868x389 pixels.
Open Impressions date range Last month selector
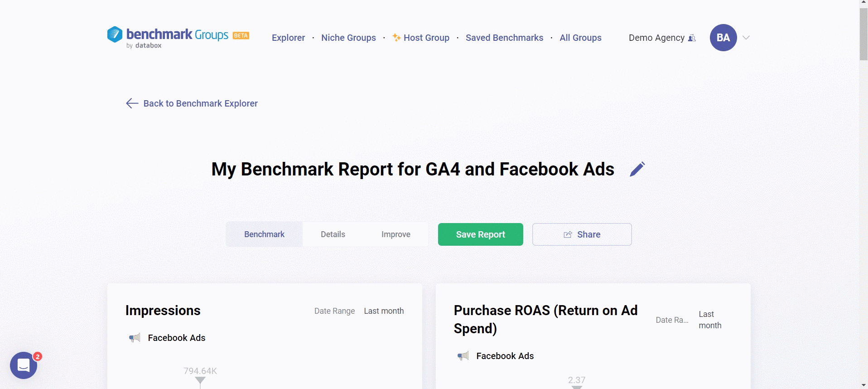[384, 311]
